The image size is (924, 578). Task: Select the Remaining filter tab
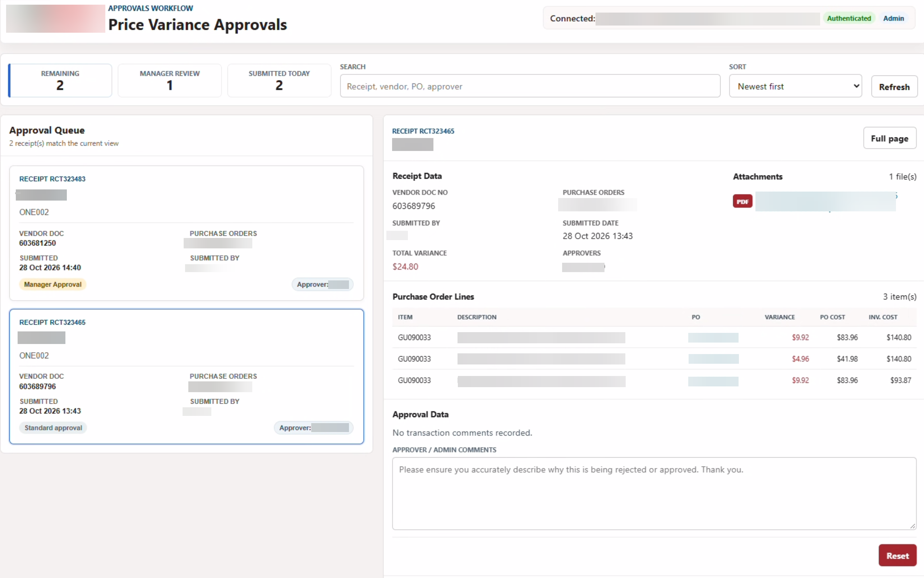60,80
